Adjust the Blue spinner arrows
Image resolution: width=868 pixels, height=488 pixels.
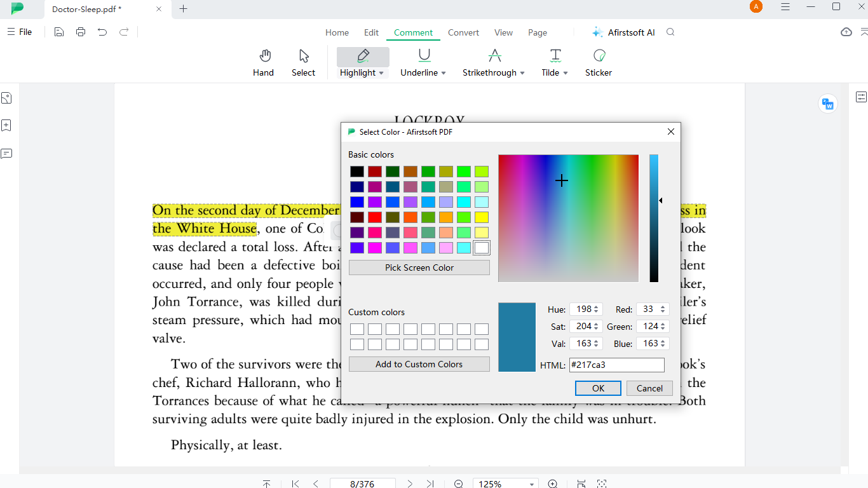663,344
